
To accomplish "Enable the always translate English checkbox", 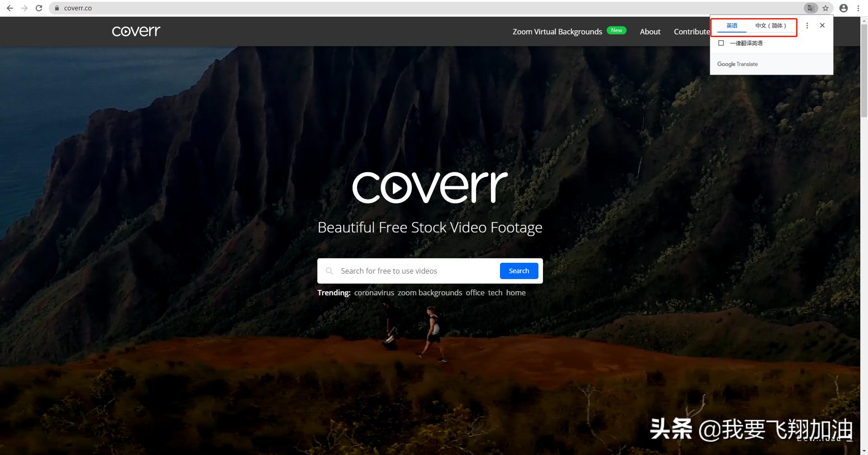I will coord(721,43).
